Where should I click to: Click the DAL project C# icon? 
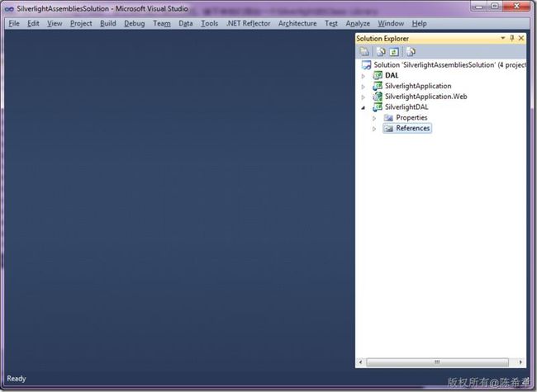[x=378, y=75]
